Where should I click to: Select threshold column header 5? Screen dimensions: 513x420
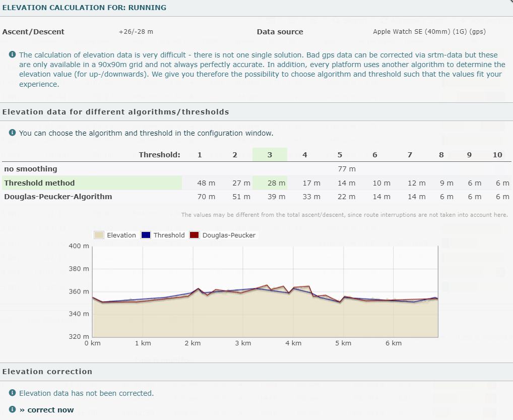pos(340,155)
